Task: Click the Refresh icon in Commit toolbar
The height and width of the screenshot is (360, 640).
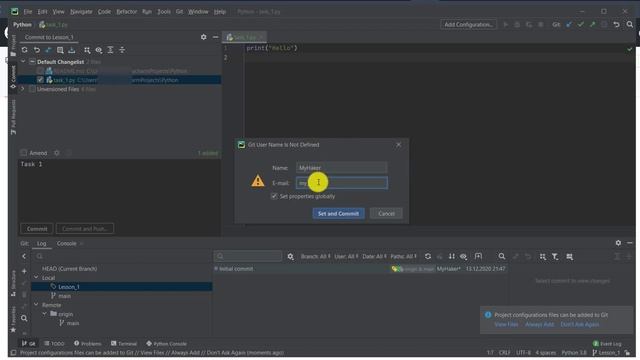Action: point(24,50)
